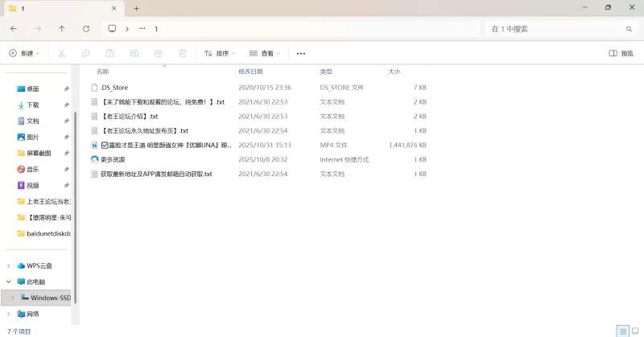Click the 新建 new button

(x=23, y=53)
